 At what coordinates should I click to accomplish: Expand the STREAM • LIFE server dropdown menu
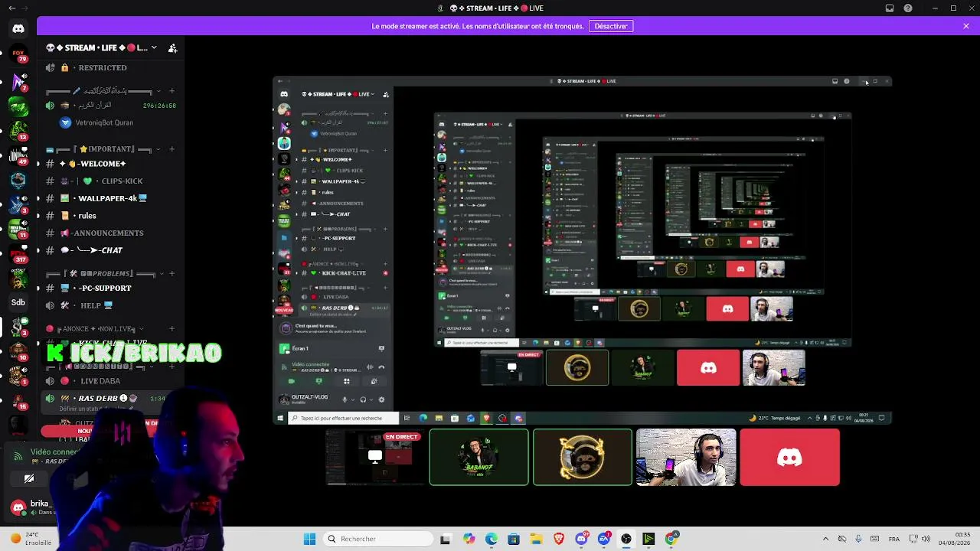(154, 47)
